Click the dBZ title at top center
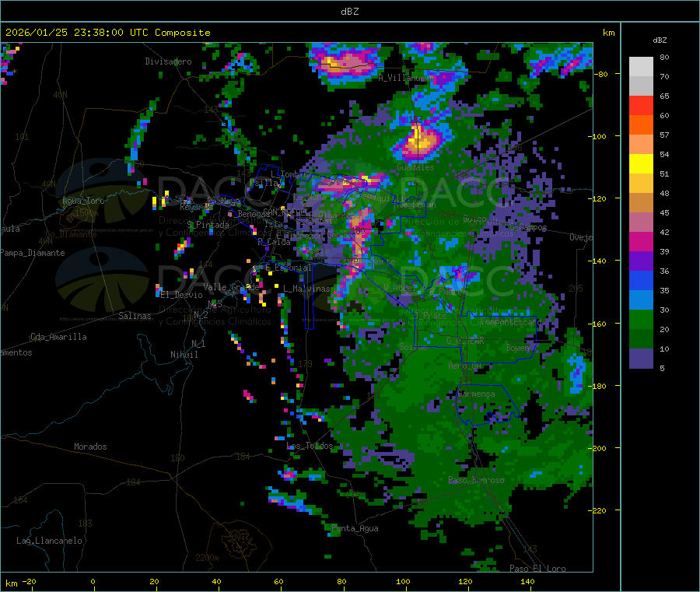Viewport: 700px width, 592px height. click(x=349, y=12)
